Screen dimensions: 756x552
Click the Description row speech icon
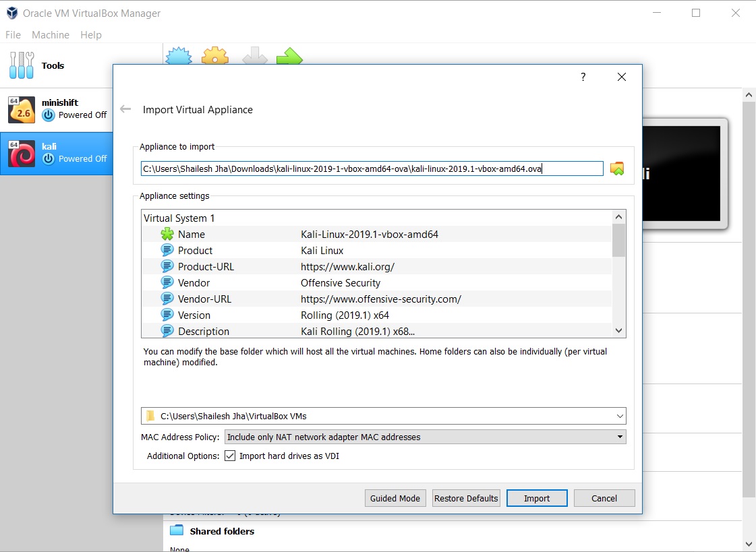click(167, 331)
